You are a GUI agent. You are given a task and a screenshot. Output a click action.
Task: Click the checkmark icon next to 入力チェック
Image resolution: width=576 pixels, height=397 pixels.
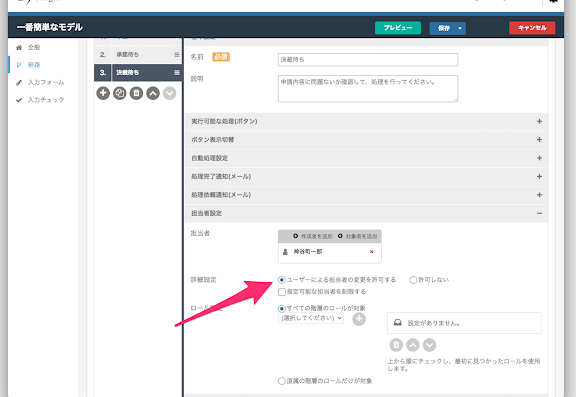click(x=19, y=100)
